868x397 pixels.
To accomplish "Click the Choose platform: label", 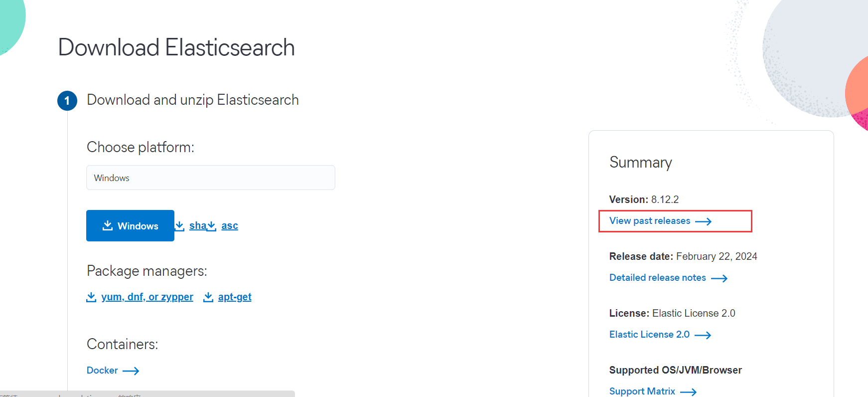I will (x=141, y=147).
